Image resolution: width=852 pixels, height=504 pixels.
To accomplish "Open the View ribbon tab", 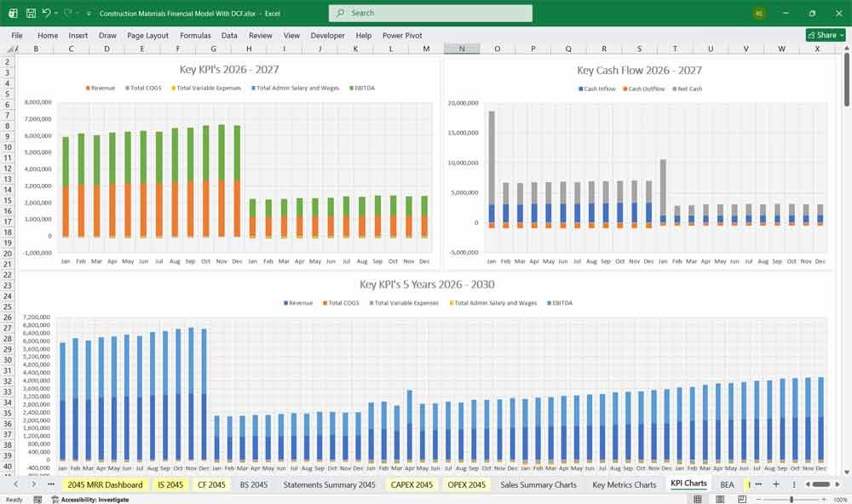I will pyautogui.click(x=291, y=35).
